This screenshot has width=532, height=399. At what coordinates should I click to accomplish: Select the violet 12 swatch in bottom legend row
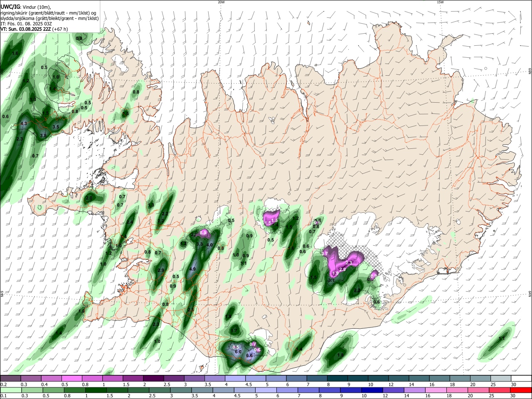(393, 390)
